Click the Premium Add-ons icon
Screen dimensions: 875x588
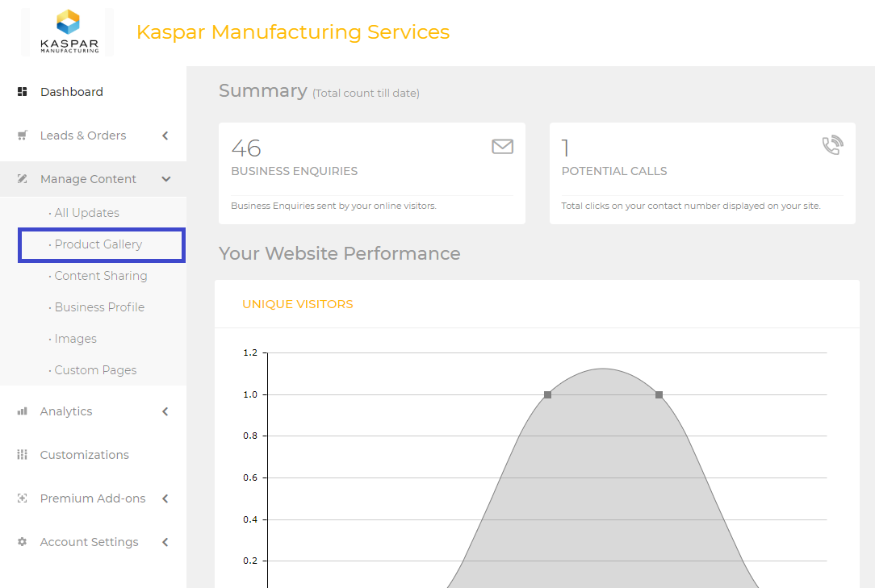[23, 498]
